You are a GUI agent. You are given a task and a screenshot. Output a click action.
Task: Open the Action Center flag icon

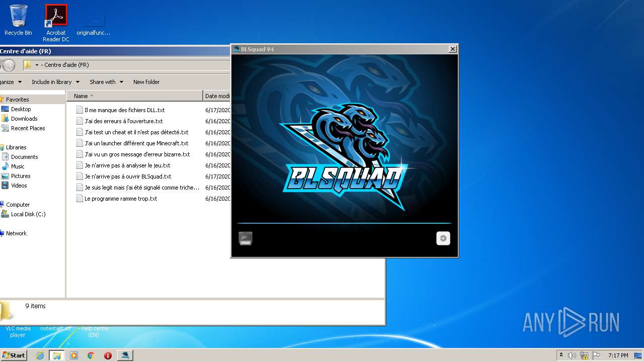tap(596, 355)
